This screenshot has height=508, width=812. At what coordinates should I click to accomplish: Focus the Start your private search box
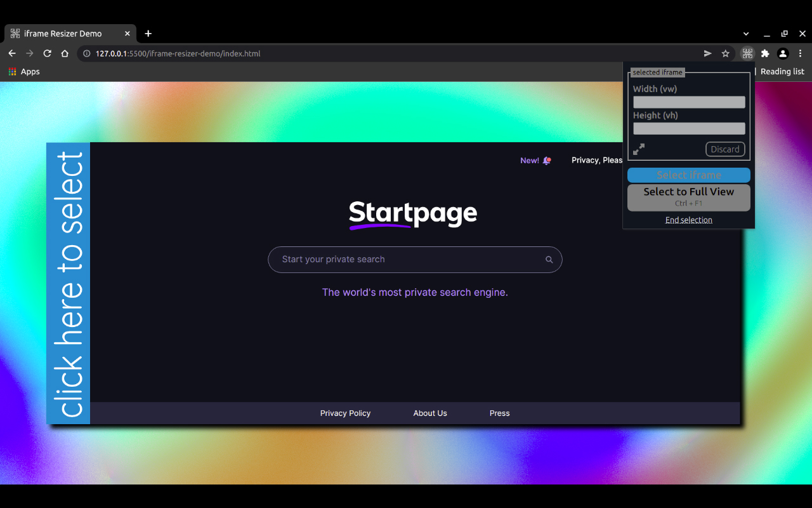[415, 260]
